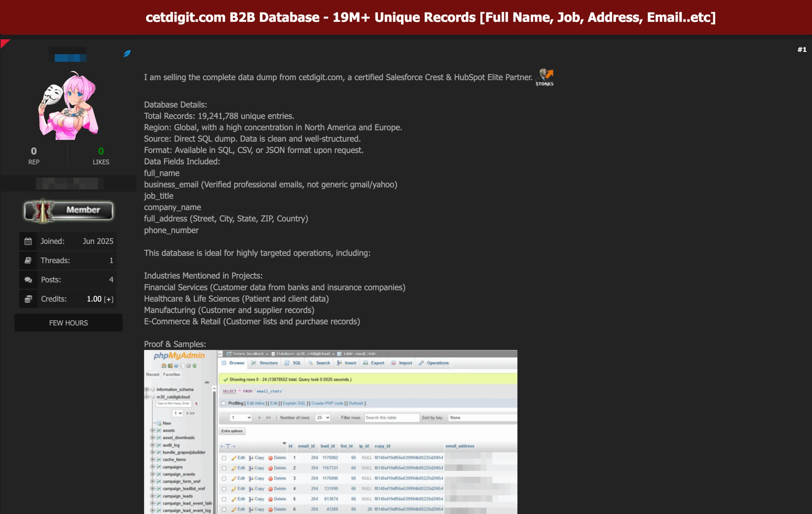The height and width of the screenshot is (514, 812).
Task: Click the last page >> arrow above table
Action: pyautogui.click(x=268, y=418)
